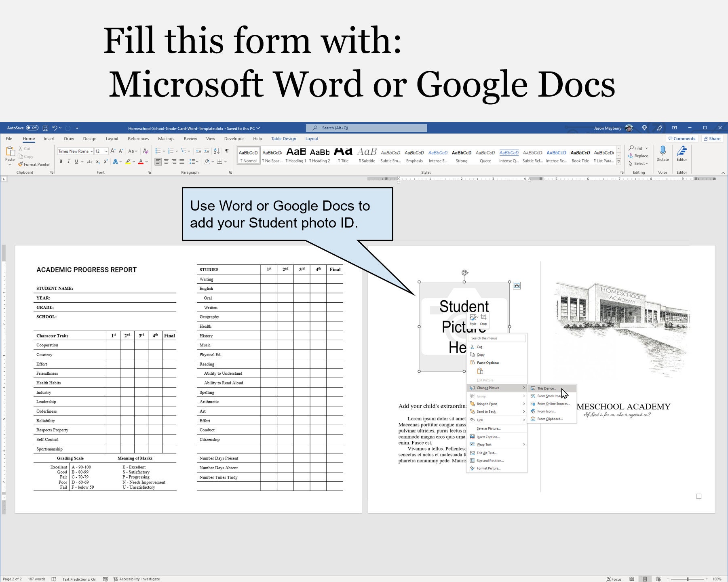Image resolution: width=728 pixels, height=582 pixels.
Task: Toggle italic formatting
Action: pos(69,161)
